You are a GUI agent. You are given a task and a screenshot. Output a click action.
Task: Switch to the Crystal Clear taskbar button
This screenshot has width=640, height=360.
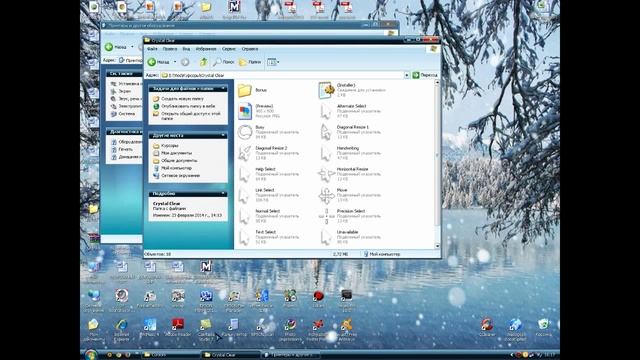coord(230,355)
